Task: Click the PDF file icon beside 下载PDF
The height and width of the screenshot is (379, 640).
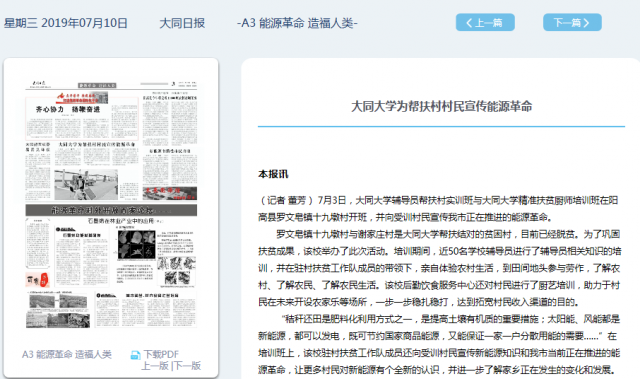Action: click(136, 355)
